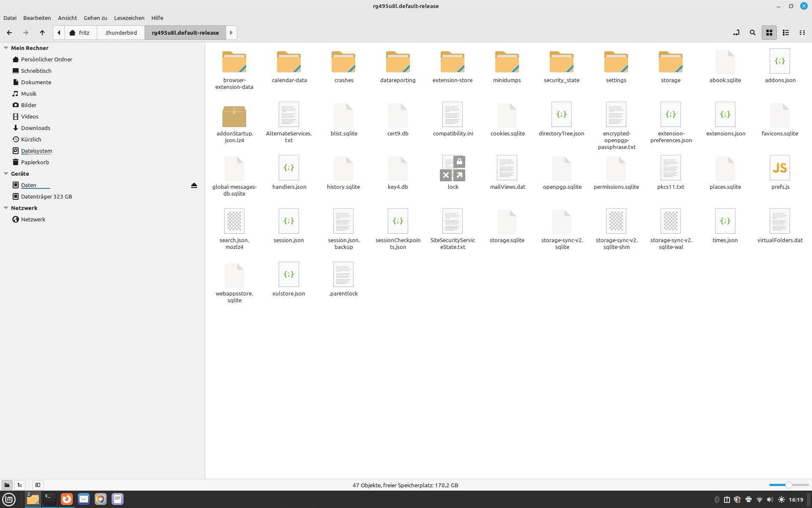The width and height of the screenshot is (812, 508).
Task: Eject the Daten device
Action: tap(194, 185)
